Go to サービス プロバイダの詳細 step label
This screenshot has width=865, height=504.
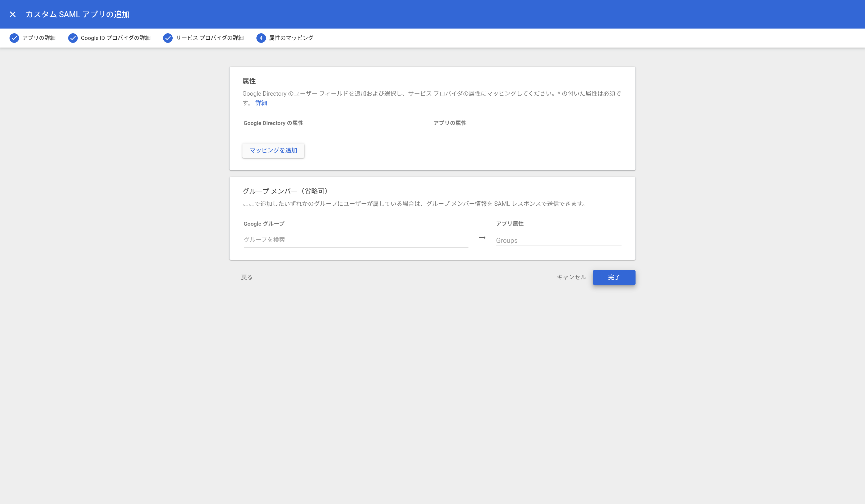point(210,38)
